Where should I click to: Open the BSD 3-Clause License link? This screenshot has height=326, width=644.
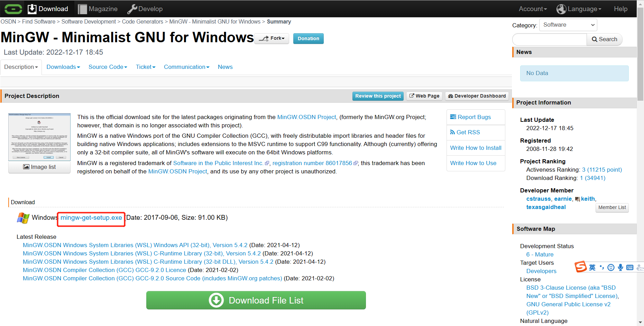click(x=572, y=292)
